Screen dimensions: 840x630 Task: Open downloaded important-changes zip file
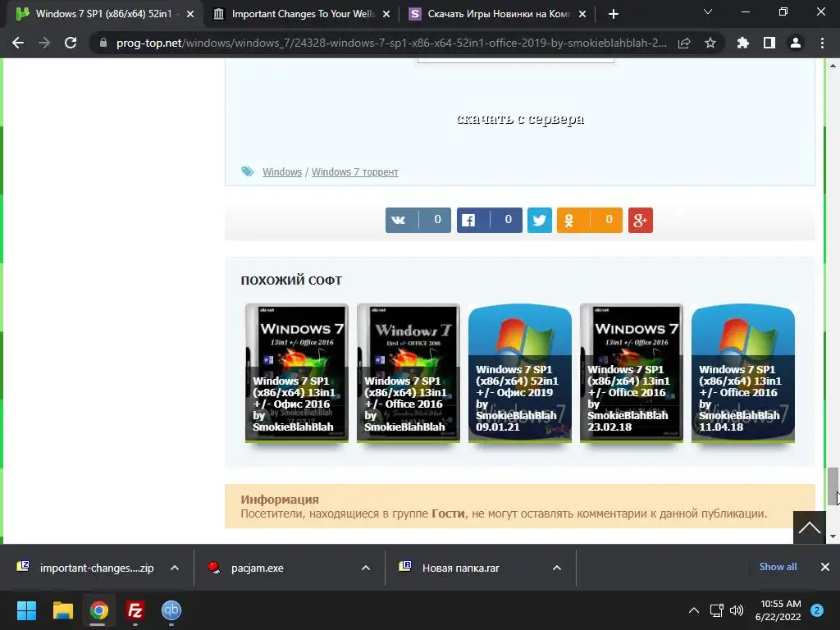[x=85, y=568]
